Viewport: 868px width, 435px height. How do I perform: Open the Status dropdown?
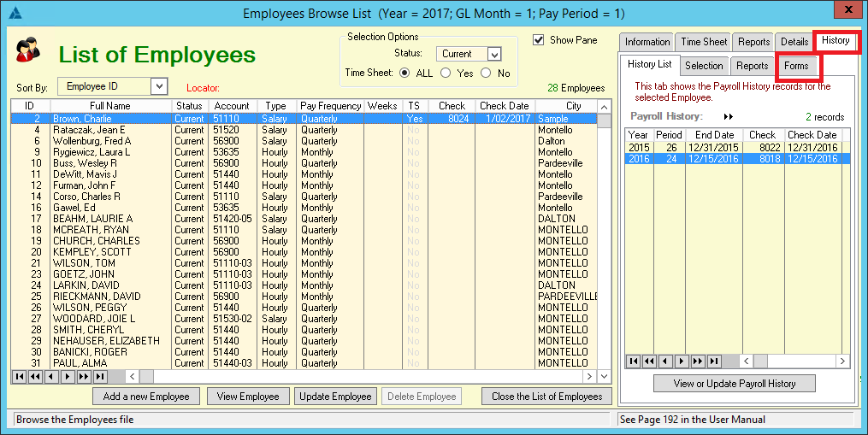click(x=493, y=54)
